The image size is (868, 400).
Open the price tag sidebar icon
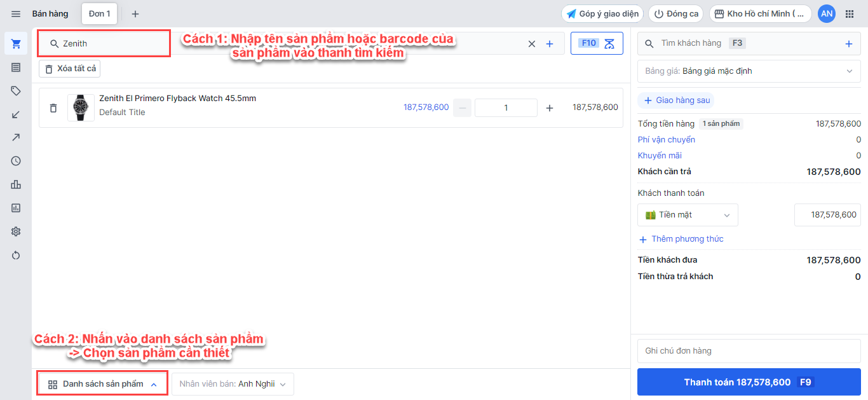pyautogui.click(x=16, y=91)
